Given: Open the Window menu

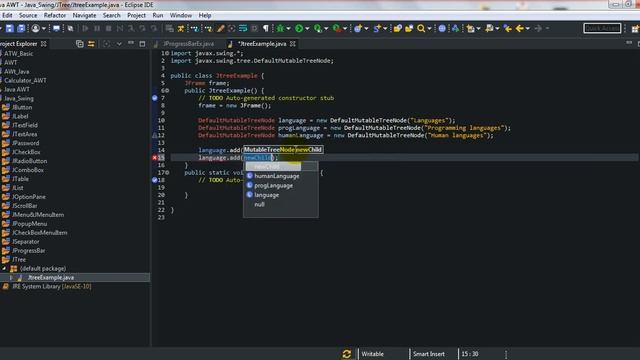Looking at the screenshot, I should tap(180, 16).
